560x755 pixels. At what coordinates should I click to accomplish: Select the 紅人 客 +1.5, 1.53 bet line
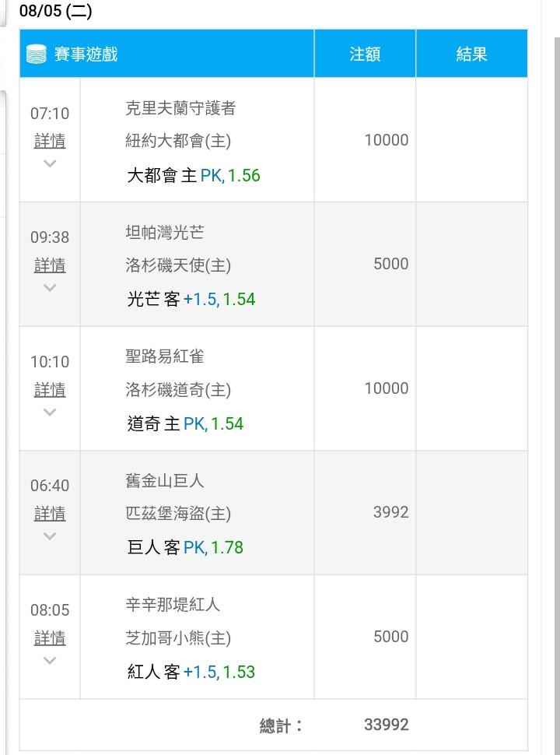191,671
